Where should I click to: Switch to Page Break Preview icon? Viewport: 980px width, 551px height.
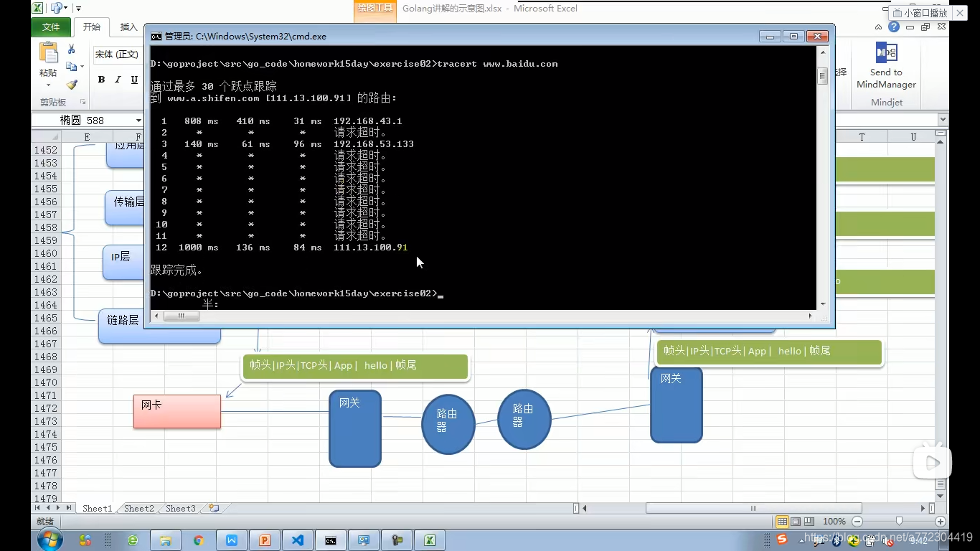[x=809, y=522]
